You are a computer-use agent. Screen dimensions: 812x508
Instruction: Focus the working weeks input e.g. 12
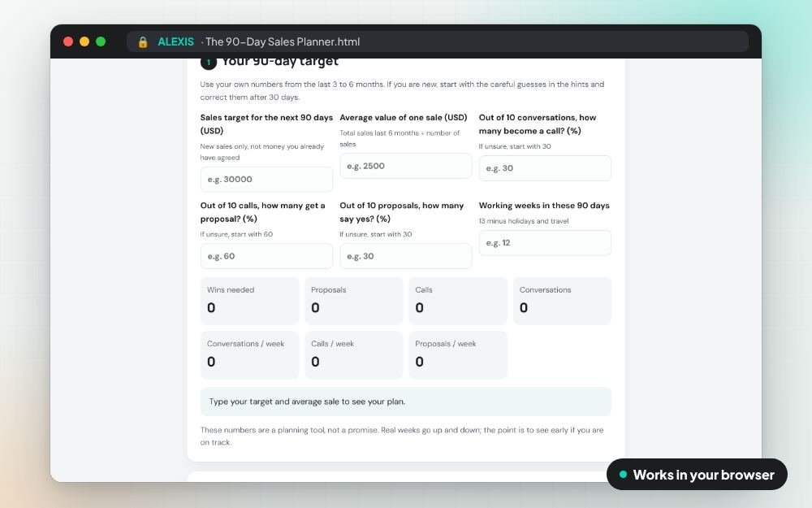[x=545, y=242]
